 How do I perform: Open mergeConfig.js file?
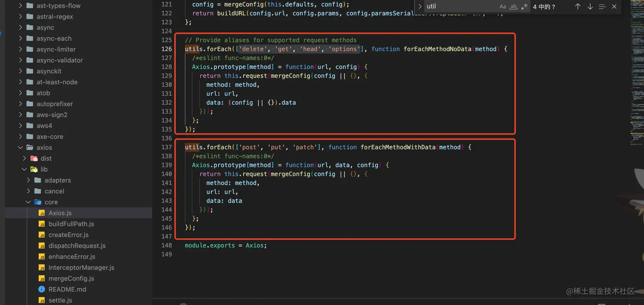point(71,279)
